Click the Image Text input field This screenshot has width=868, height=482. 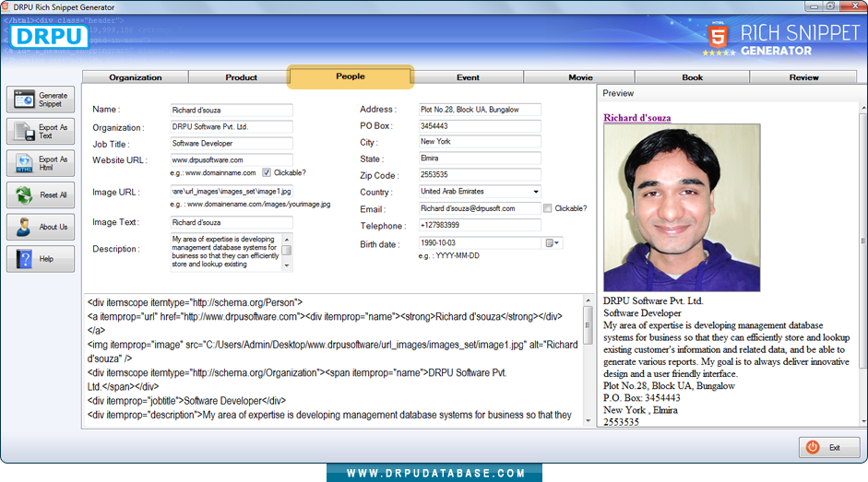[x=232, y=222]
